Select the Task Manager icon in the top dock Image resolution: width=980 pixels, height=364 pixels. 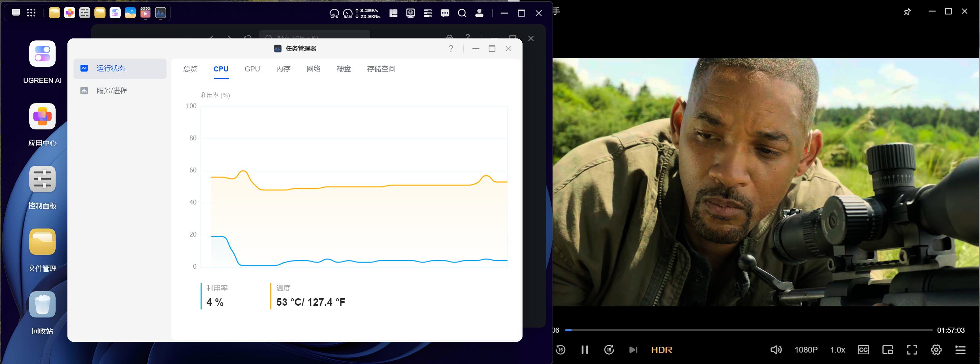coord(161,13)
